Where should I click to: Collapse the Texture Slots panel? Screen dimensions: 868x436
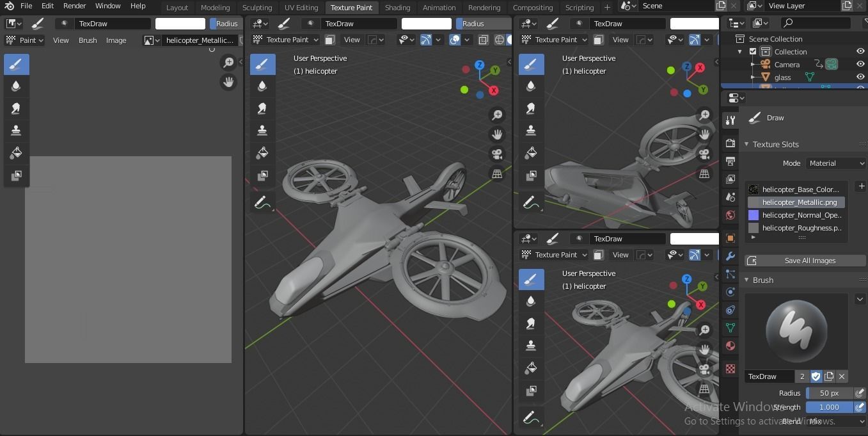click(746, 145)
